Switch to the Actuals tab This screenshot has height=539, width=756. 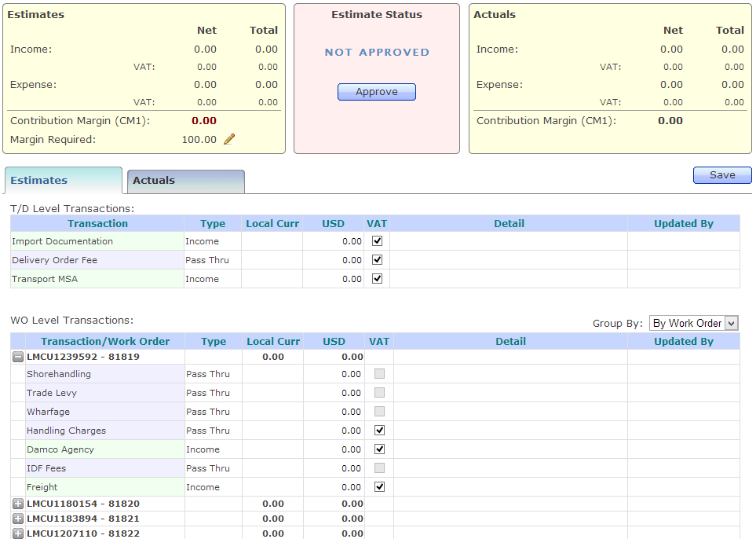pos(154,180)
